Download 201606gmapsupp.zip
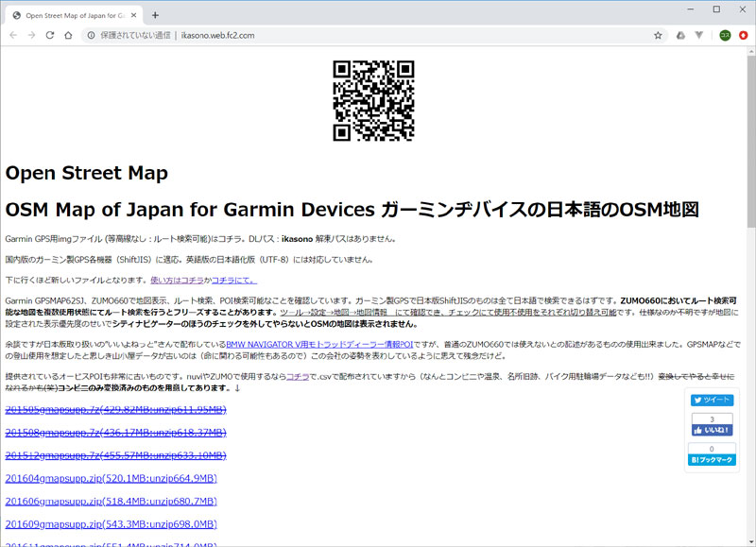The image size is (756, 547). point(111,502)
